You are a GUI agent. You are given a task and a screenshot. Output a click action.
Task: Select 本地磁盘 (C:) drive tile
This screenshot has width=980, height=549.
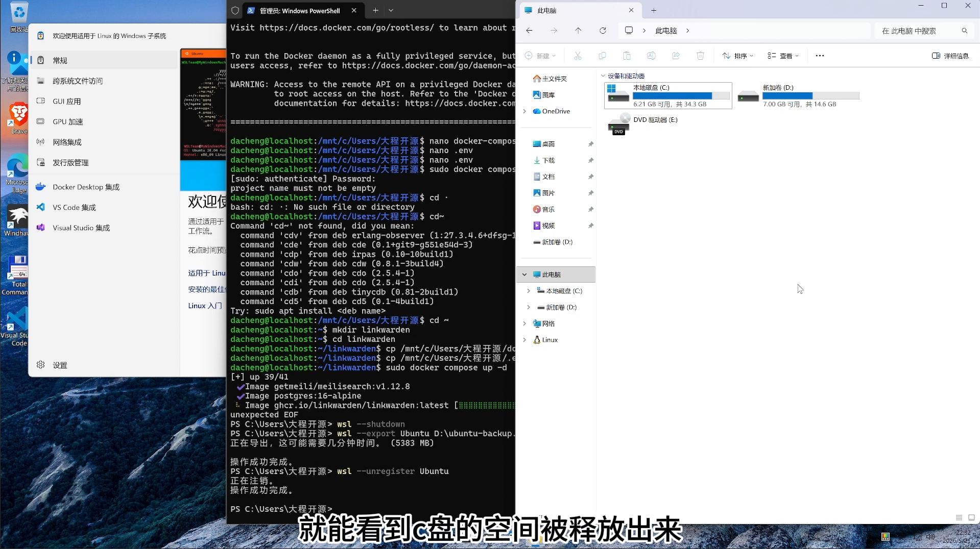tap(668, 95)
